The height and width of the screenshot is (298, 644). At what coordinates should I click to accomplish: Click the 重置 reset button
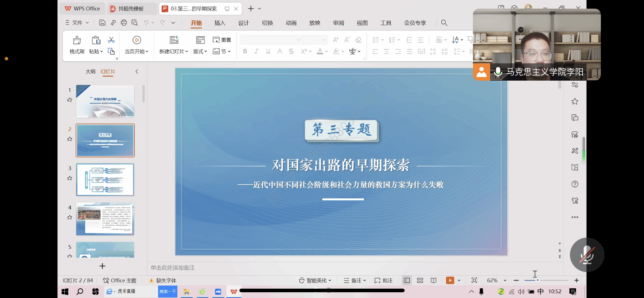click(x=222, y=40)
